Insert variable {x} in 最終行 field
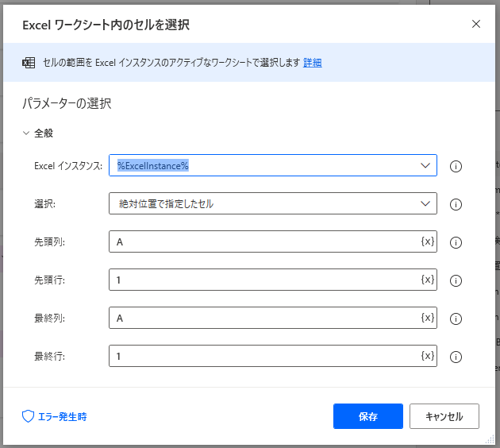Viewport: 500px width, 448px height. pos(427,356)
